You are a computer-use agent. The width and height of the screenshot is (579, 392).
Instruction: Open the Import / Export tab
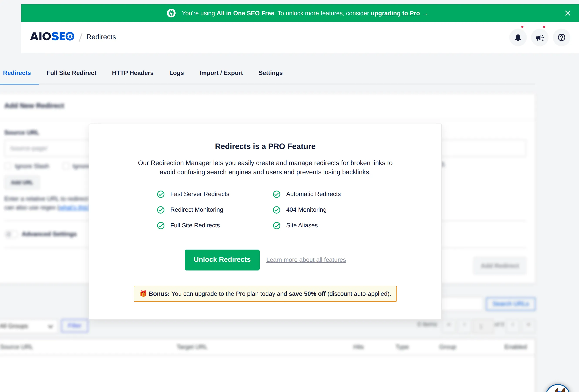click(x=221, y=73)
